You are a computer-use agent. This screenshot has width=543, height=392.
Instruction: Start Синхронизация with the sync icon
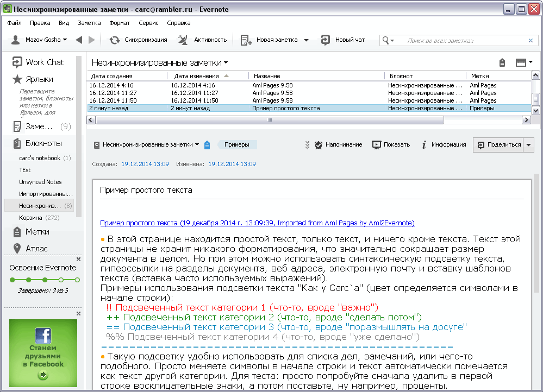click(114, 40)
